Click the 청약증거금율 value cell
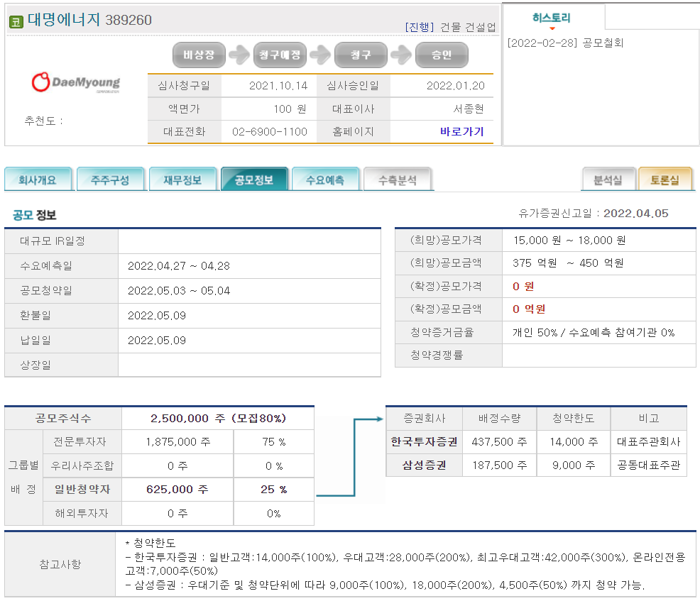Image resolution: width=700 pixels, height=601 pixels. (598, 332)
